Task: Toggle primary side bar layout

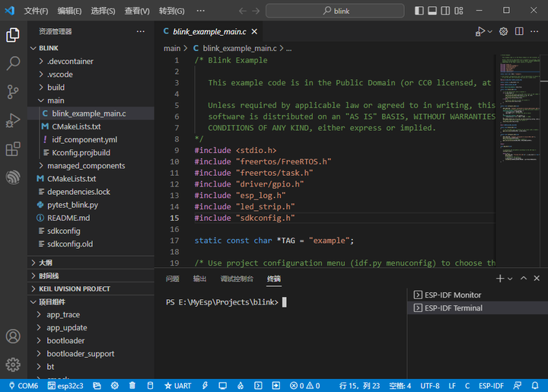Action: coord(419,11)
